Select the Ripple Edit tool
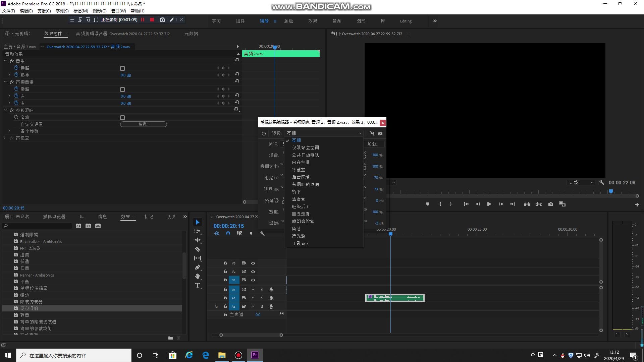Viewport: 644px width, 362px height. [198, 240]
